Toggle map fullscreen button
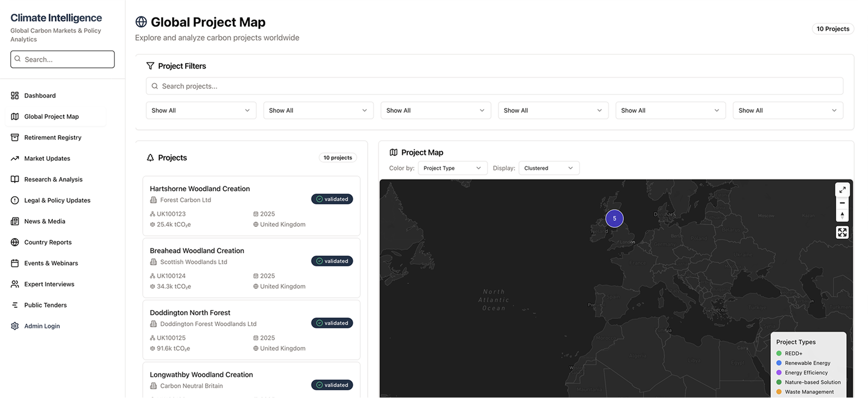 click(842, 232)
